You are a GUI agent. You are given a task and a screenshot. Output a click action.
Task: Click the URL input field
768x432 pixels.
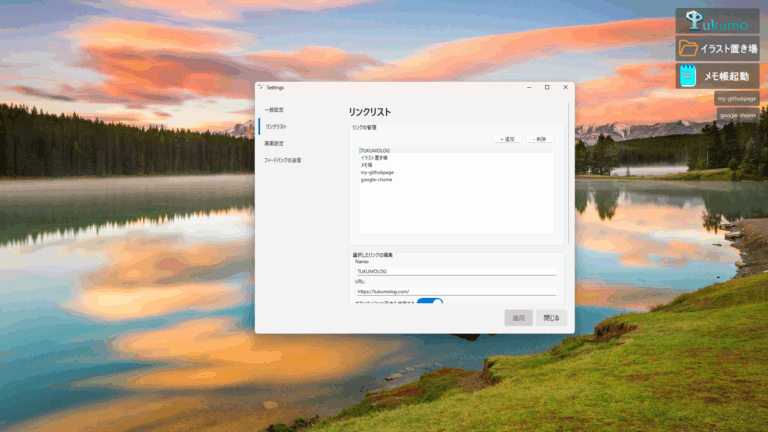[456, 291]
